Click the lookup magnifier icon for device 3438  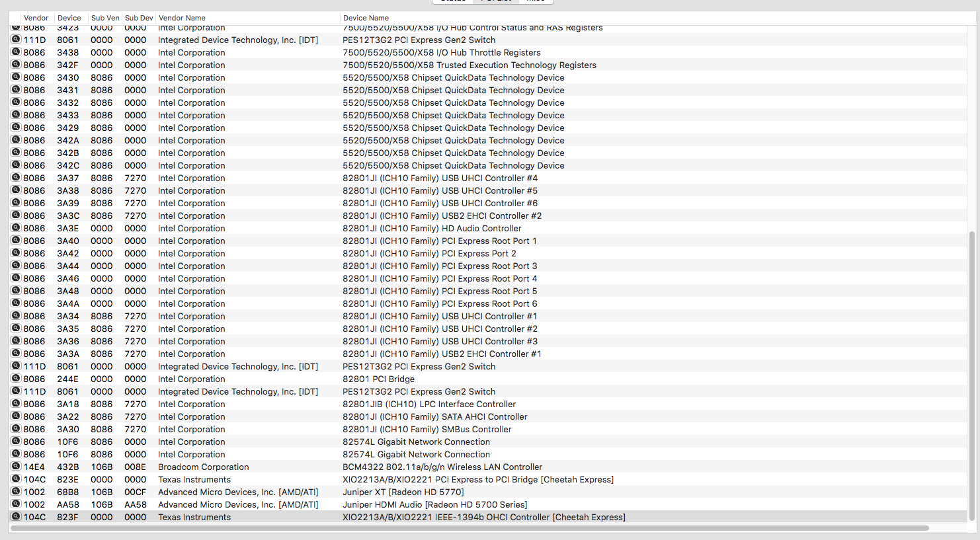point(16,52)
